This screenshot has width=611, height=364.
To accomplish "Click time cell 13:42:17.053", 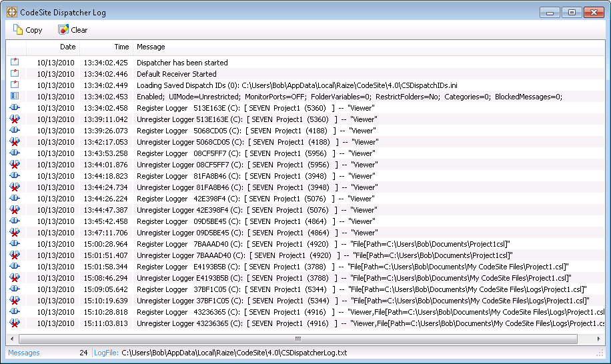I will coord(105,142).
